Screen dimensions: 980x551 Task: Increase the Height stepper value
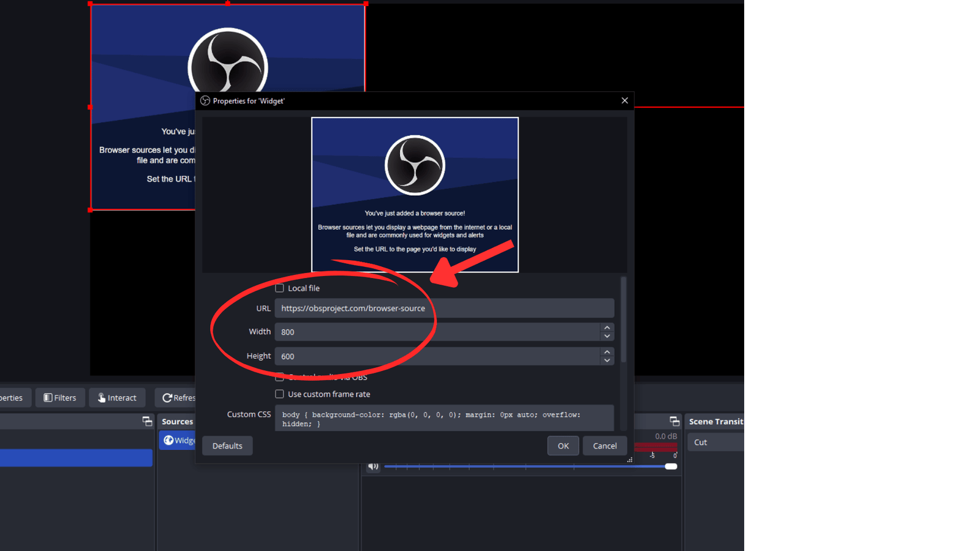coord(607,352)
